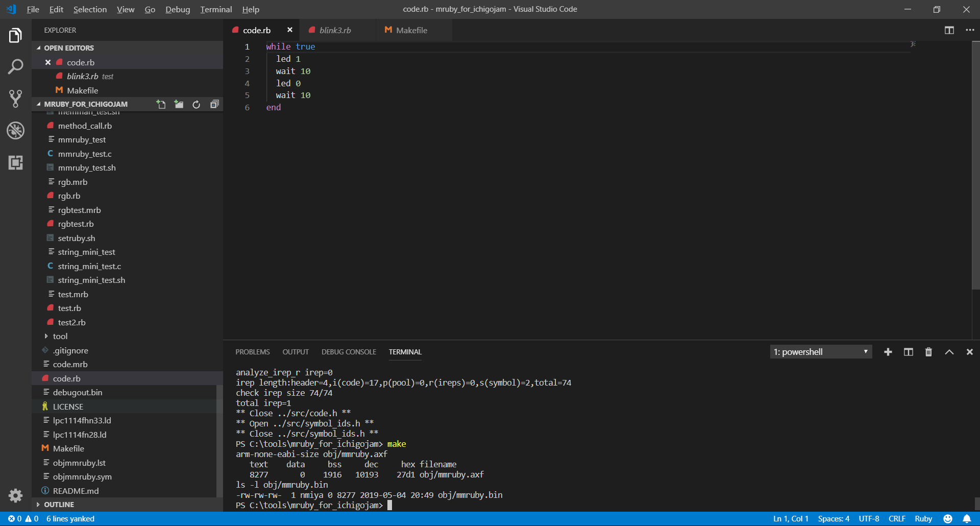This screenshot has height=526, width=980.
Task: Expand the tool folder
Action: (60, 336)
